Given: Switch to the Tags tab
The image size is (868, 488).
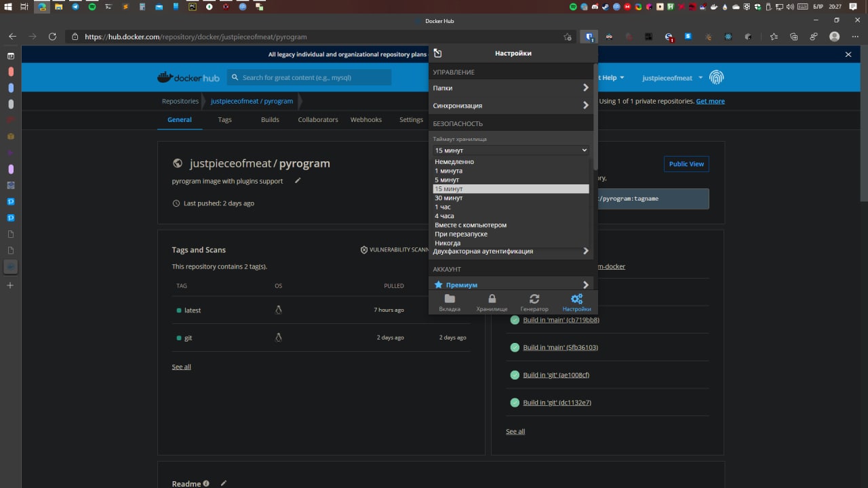Looking at the screenshot, I should coord(224,119).
